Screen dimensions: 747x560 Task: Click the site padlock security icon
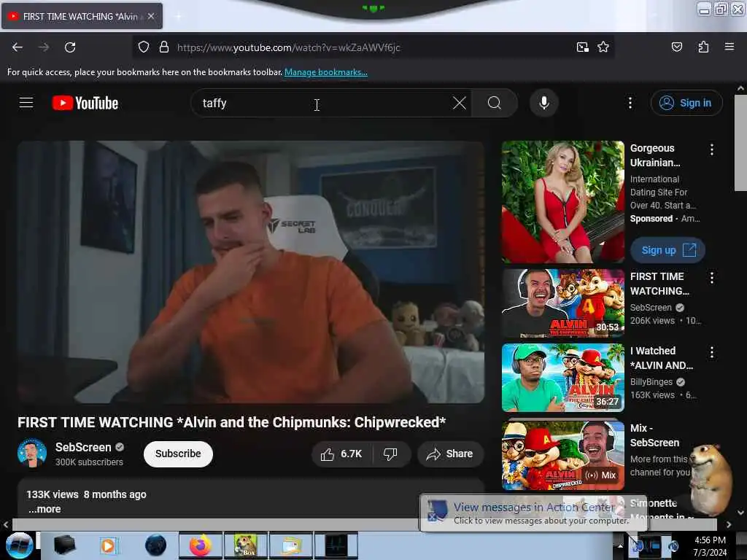[164, 47]
